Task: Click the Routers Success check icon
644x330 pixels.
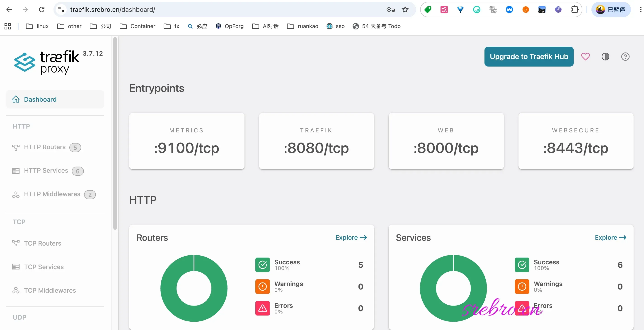Action: point(262,265)
